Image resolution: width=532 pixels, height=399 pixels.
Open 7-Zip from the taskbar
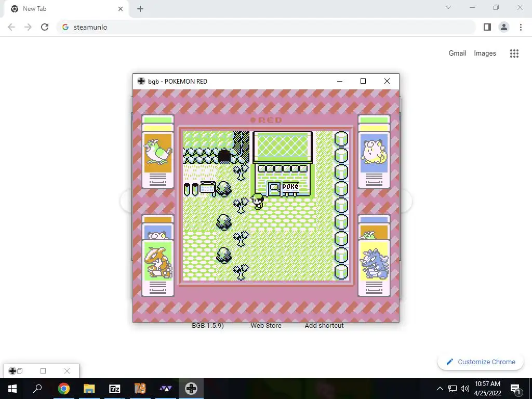point(115,389)
